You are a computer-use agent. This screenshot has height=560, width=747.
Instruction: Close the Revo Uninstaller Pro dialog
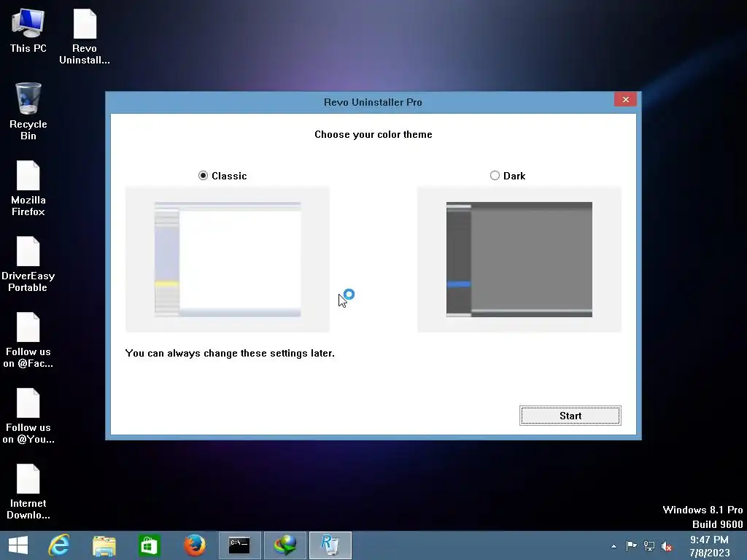pyautogui.click(x=625, y=99)
